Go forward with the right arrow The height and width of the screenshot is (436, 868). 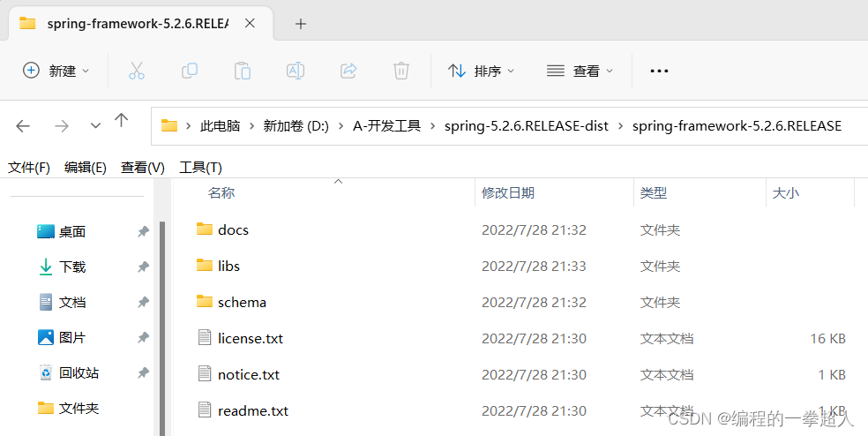(62, 126)
